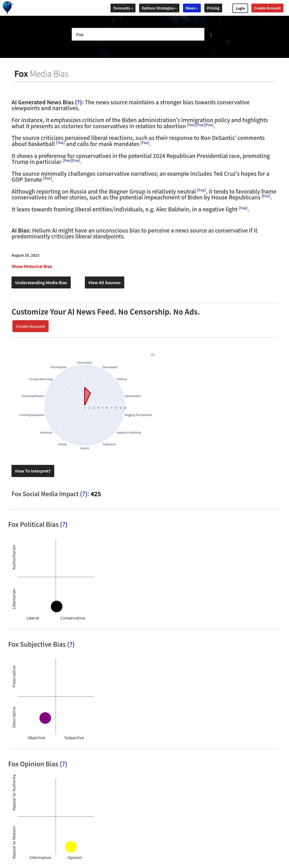Expand the Options Strategies dropdown
The height and width of the screenshot is (868, 289).
[x=159, y=8]
